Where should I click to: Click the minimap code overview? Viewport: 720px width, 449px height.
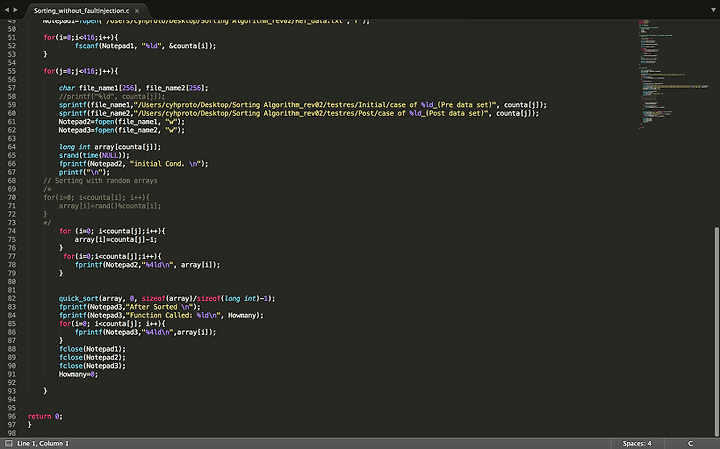point(673,73)
